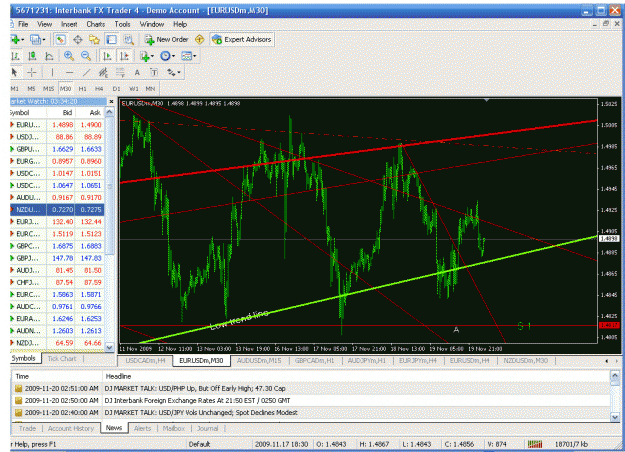Viewport: 625px width, 452px height.
Task: Select the NZDU... row in Market Watch
Action: pyautogui.click(x=57, y=210)
